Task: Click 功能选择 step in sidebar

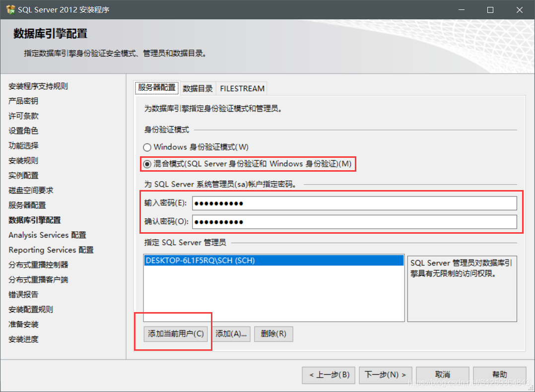Action: (x=23, y=146)
